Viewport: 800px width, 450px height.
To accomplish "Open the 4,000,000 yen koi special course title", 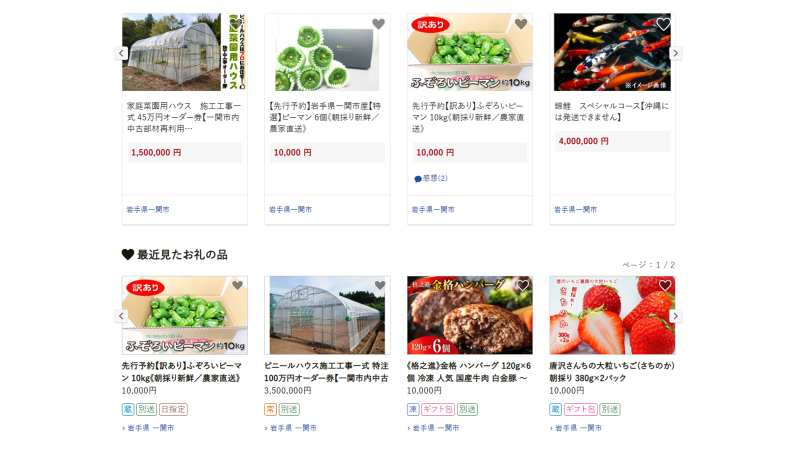I will pyautogui.click(x=612, y=111).
